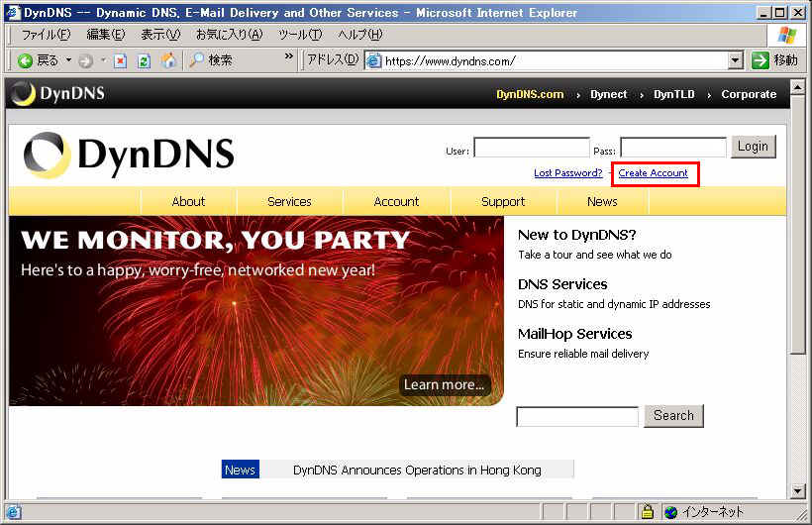Click the Windows flag logo throbber
Screen dimensions: 812x525
pyautogui.click(x=787, y=36)
